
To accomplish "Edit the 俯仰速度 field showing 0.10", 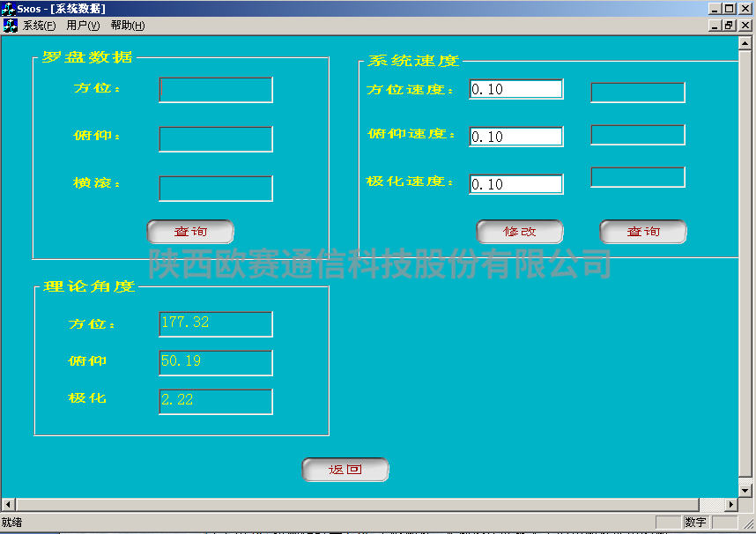I will click(x=515, y=137).
